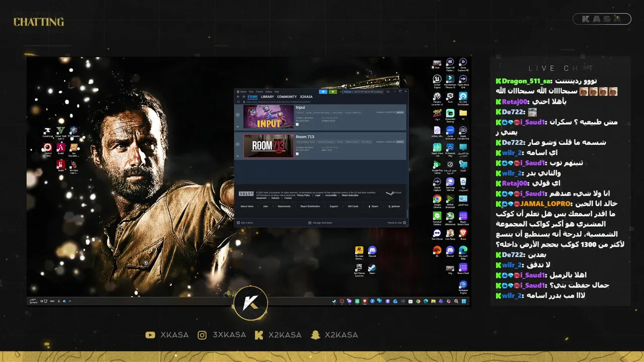Open the Core Temp desktop icon
The height and width of the screenshot is (362, 644).
point(450,233)
